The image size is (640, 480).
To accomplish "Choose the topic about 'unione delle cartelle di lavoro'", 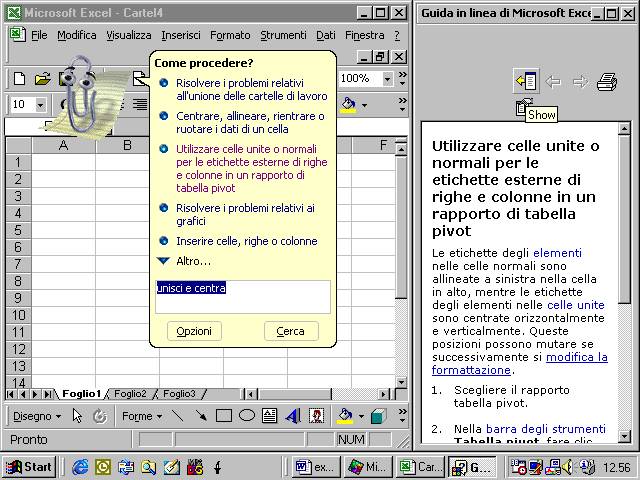I will [244, 89].
